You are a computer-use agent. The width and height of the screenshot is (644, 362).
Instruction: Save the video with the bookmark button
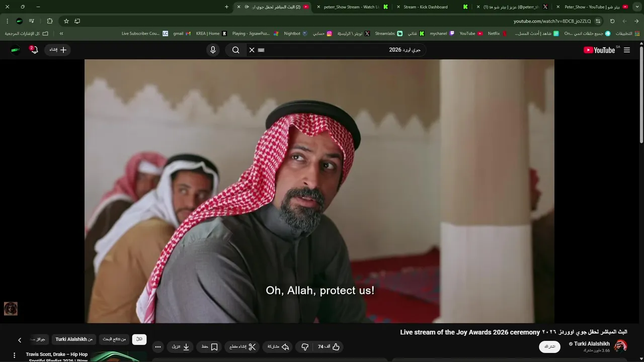coord(209,347)
